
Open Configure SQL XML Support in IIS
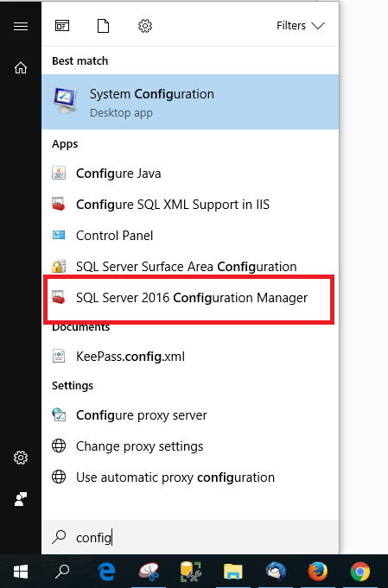[x=190, y=205]
